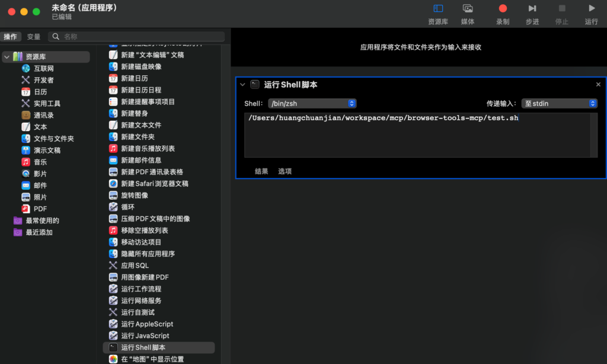607x364 pixels.
Task: Select 应用 SQL action
Action: (x=135, y=265)
